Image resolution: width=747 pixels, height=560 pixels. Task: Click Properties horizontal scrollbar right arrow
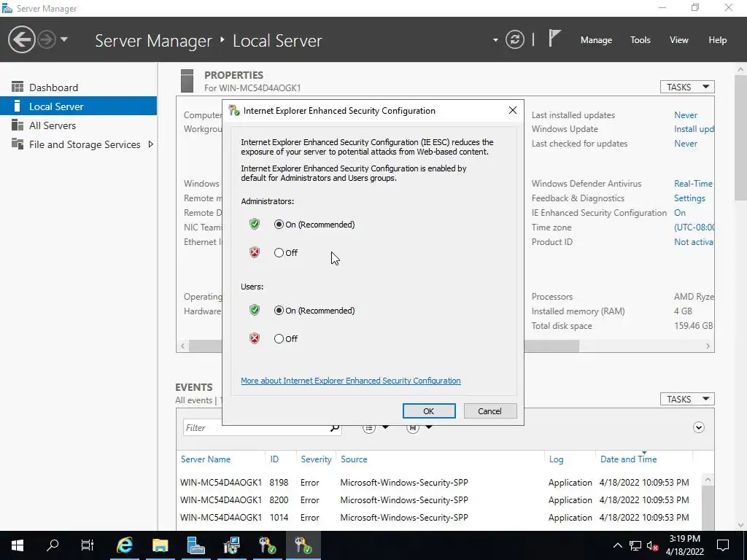(x=708, y=346)
